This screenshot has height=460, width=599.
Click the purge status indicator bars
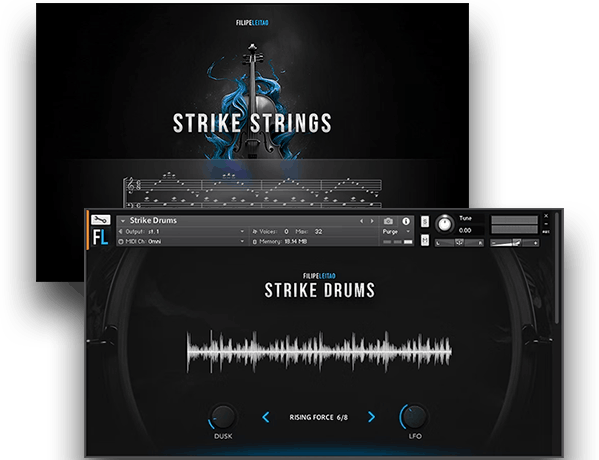click(398, 242)
